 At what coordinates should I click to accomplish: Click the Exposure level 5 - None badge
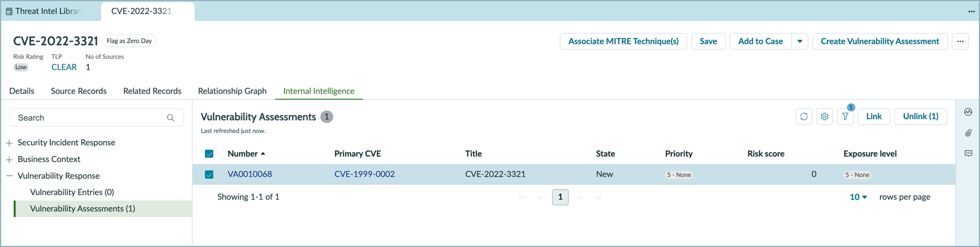coord(857,174)
